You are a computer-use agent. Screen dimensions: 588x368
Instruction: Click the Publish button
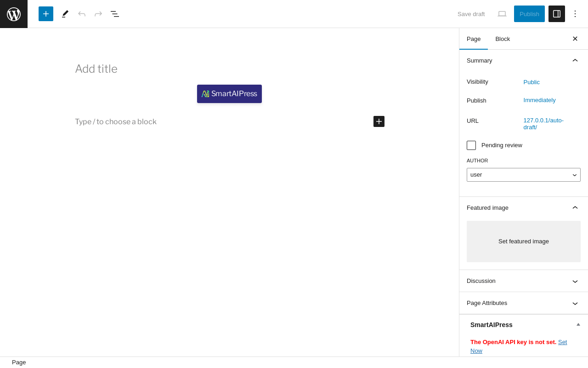click(x=529, y=14)
